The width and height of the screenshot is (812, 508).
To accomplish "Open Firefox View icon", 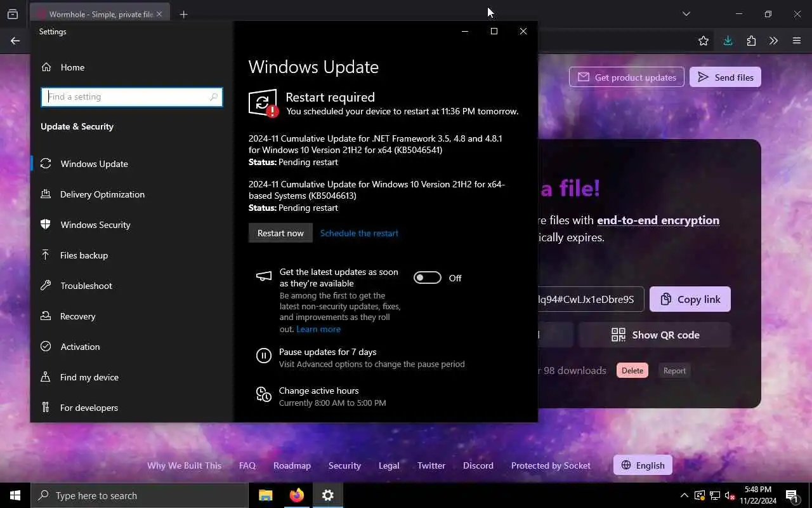I will [x=13, y=14].
